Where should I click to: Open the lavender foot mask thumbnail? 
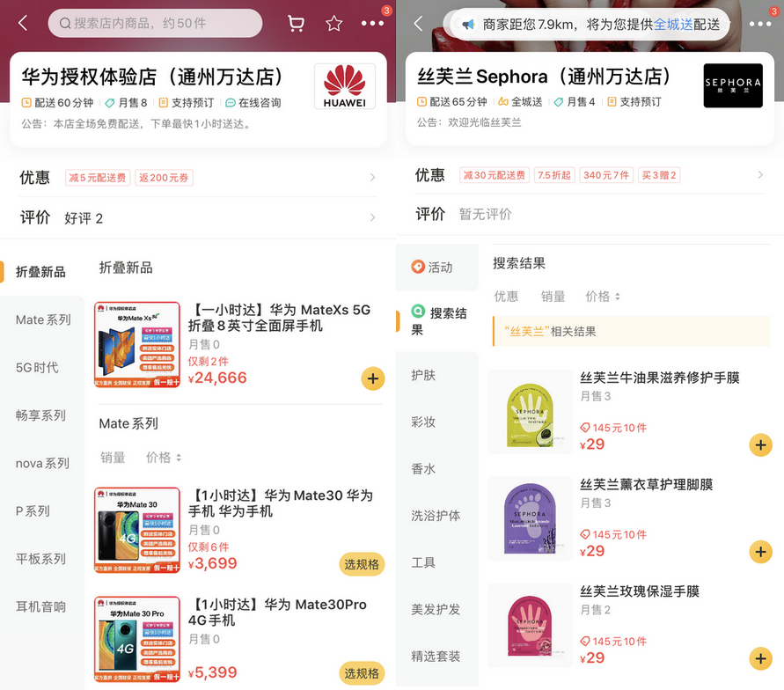click(x=530, y=518)
